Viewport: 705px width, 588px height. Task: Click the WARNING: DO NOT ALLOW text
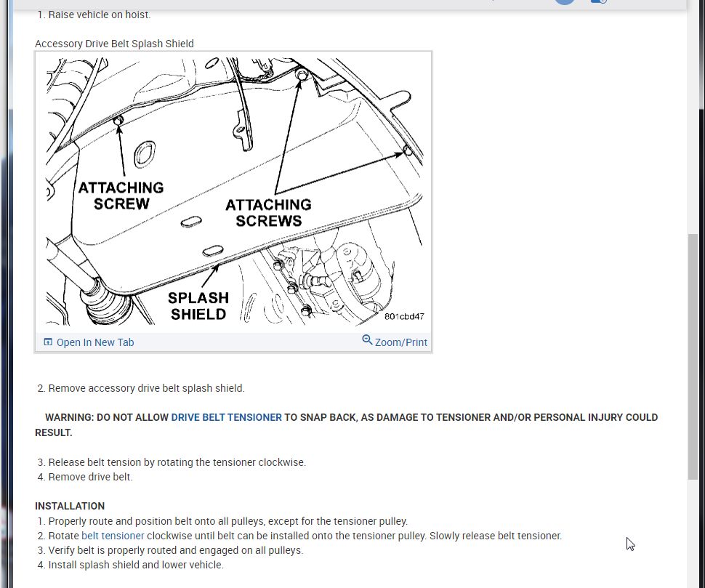coord(107,417)
